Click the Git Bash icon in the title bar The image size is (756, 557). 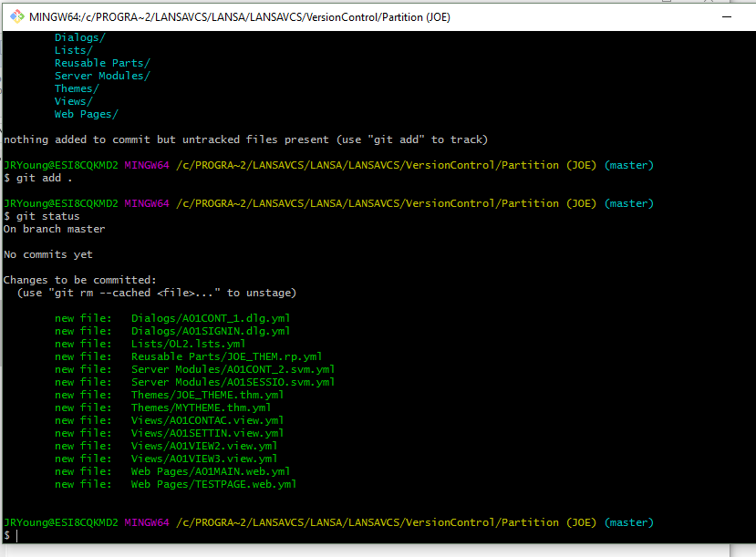click(x=16, y=15)
